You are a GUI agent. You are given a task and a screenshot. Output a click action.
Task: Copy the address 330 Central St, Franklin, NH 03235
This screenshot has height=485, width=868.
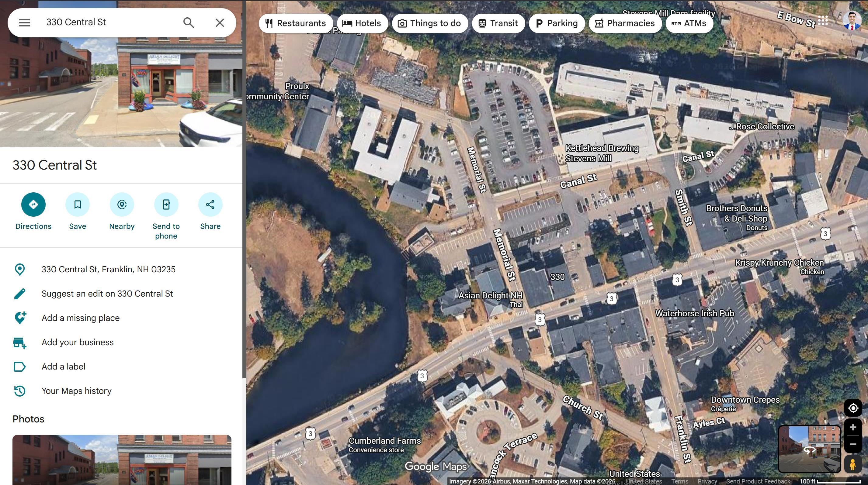[x=109, y=269]
